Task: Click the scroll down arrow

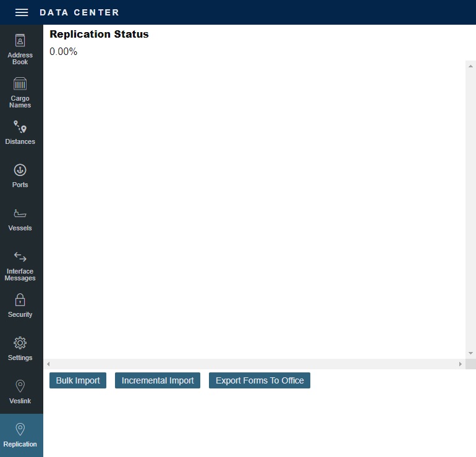Action: coord(470,353)
